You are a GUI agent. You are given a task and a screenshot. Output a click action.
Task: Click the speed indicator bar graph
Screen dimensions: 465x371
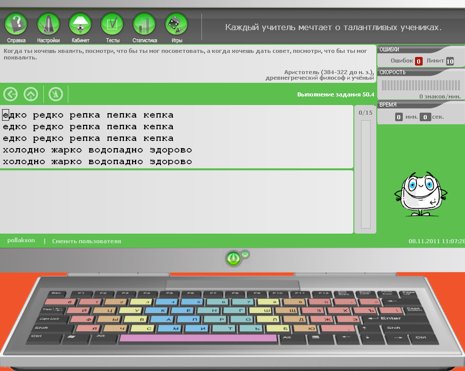tap(421, 86)
